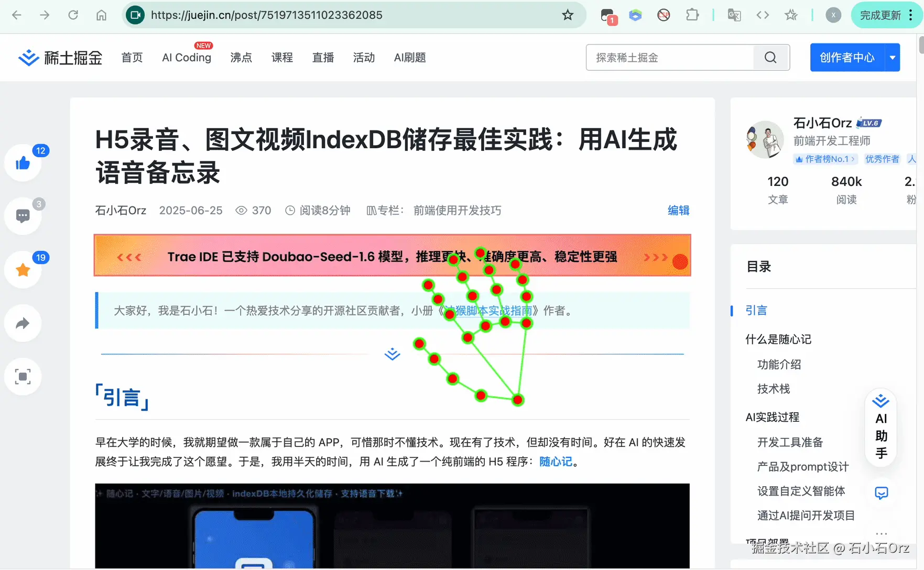Toggle immersive reading mode icon

pos(23,377)
